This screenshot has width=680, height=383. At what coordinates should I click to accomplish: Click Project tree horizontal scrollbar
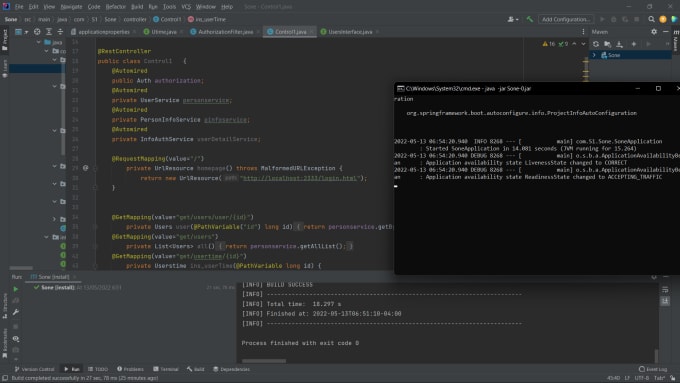(21, 268)
